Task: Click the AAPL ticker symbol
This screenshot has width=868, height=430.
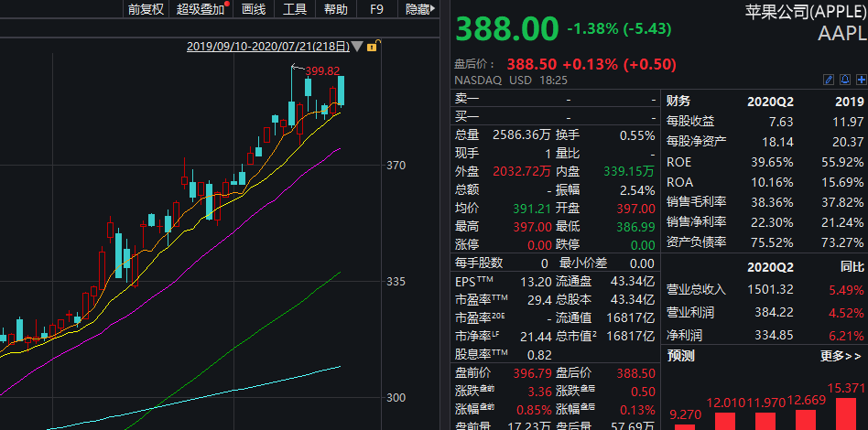Action: point(842,33)
